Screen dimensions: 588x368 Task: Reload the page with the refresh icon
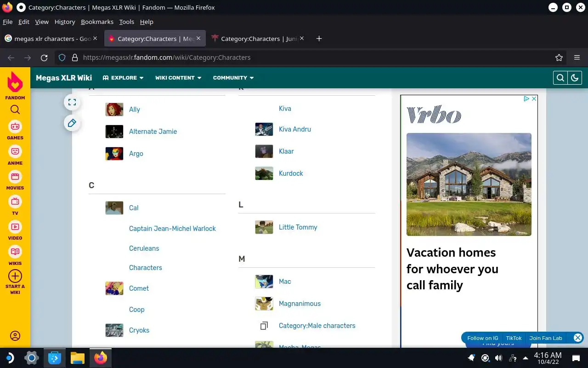coord(44,57)
